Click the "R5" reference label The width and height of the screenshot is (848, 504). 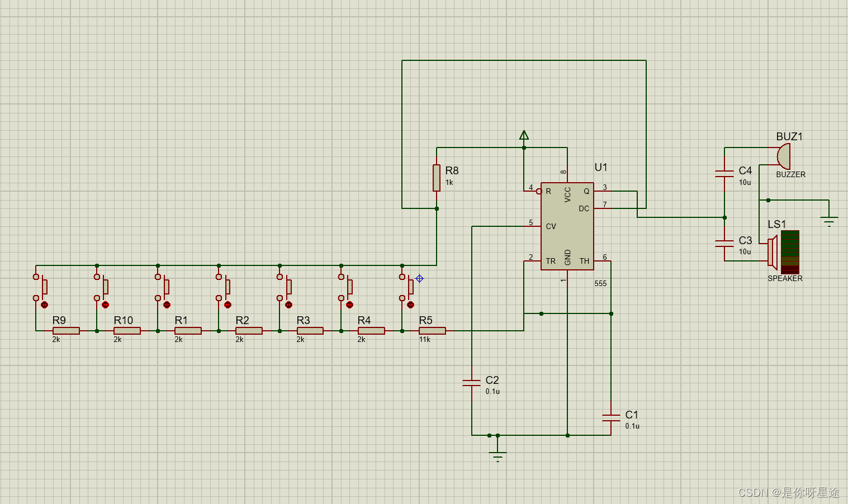pos(426,320)
